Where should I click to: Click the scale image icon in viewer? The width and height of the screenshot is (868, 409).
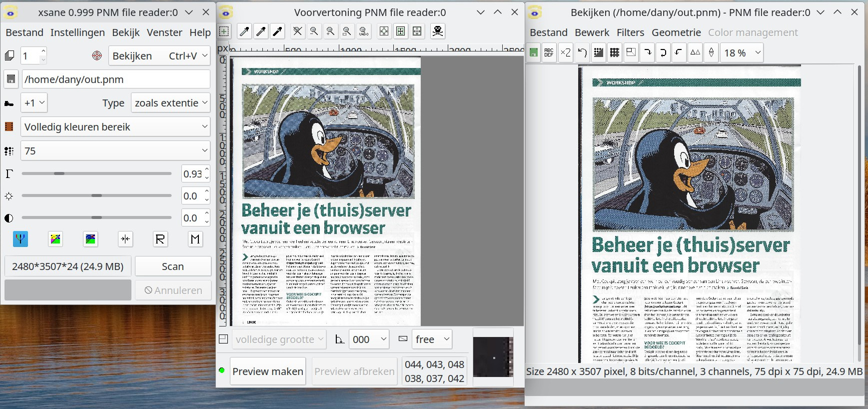click(x=631, y=52)
